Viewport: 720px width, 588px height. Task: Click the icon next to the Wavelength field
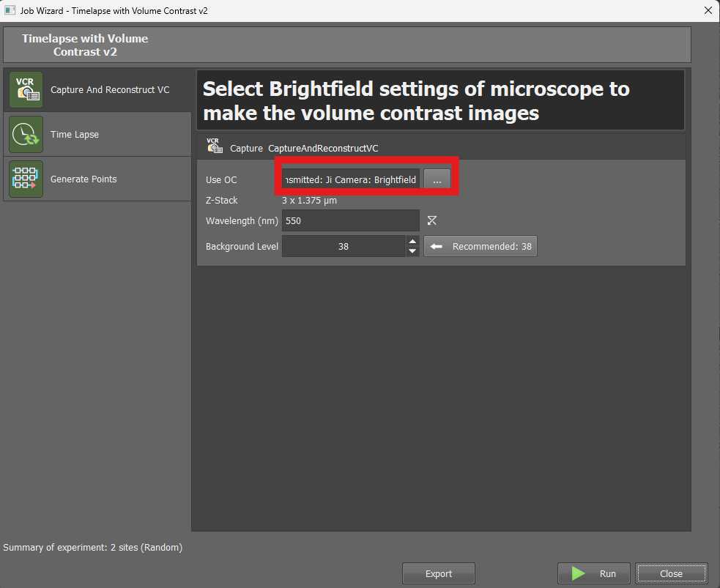point(432,220)
